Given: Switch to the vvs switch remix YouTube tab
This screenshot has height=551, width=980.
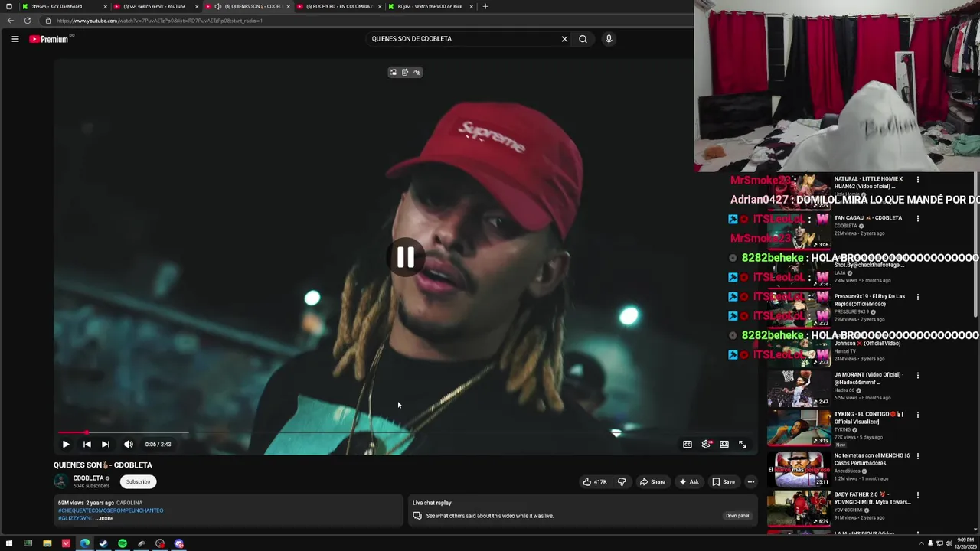Looking at the screenshot, I should (x=155, y=6).
